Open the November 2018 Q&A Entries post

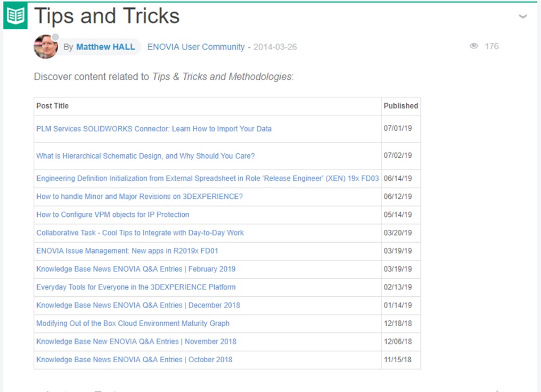tap(136, 341)
